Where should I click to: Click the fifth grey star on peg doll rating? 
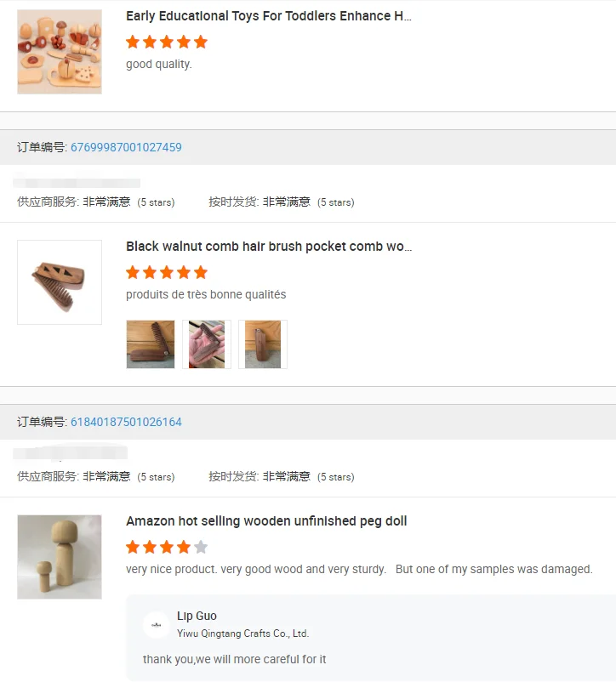coord(201,547)
